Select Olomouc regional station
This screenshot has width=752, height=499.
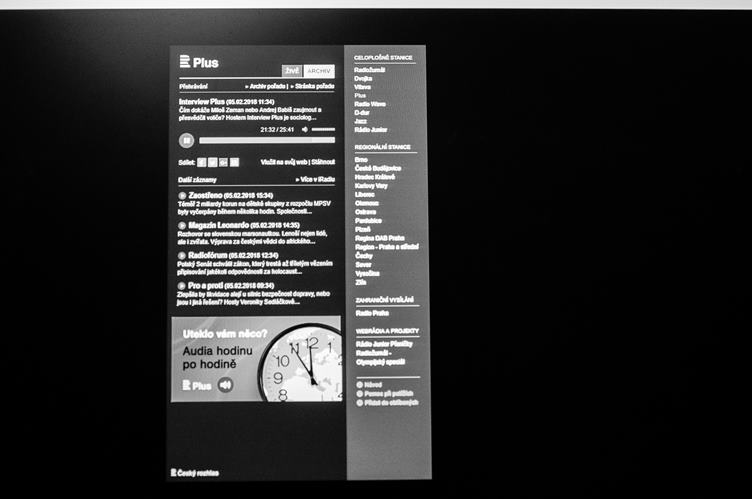(367, 203)
